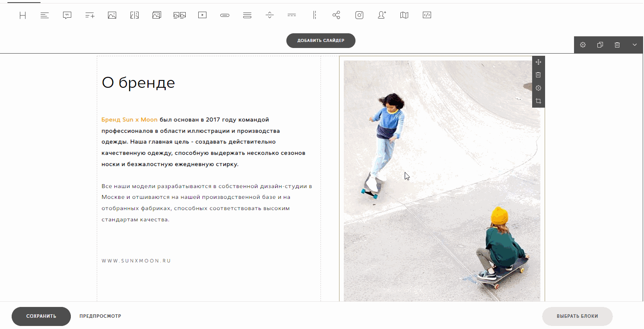Select the paragraph beginning Все наши модели
Image resolution: width=644 pixels, height=329 pixels.
click(x=207, y=203)
